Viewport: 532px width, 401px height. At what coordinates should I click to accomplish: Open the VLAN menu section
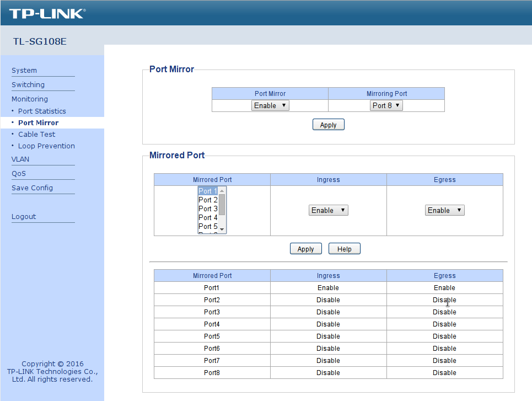(x=20, y=159)
